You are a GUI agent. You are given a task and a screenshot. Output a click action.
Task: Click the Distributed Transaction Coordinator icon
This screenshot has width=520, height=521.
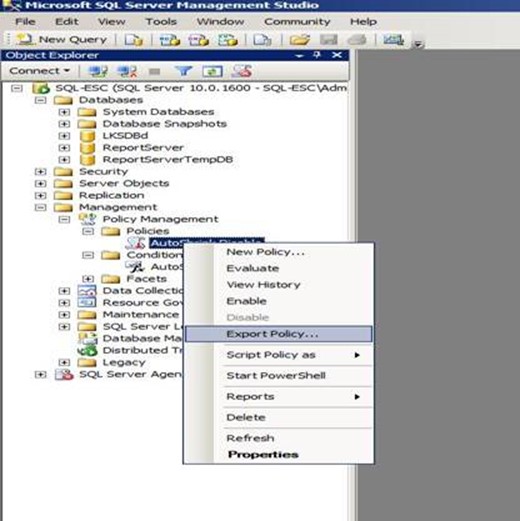[87, 351]
